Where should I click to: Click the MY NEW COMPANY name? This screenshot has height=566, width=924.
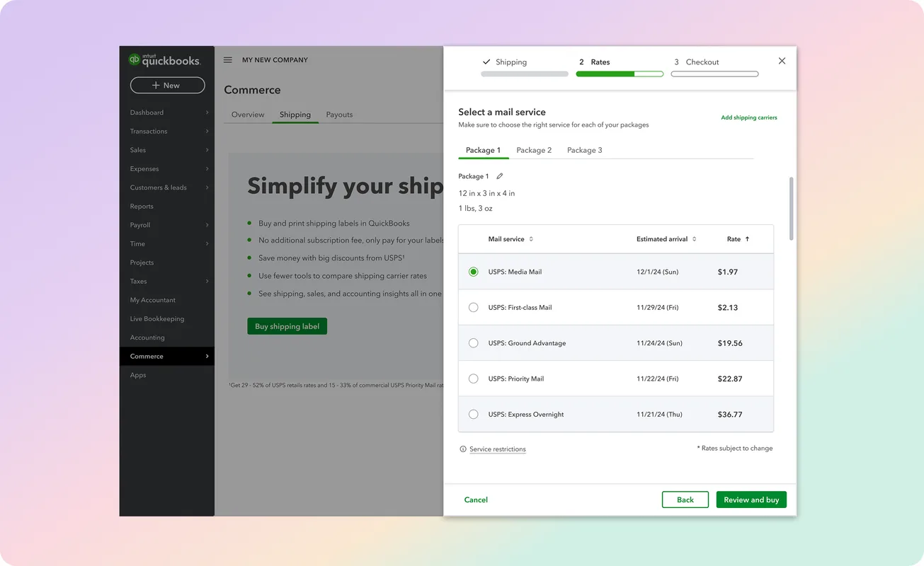(x=275, y=60)
